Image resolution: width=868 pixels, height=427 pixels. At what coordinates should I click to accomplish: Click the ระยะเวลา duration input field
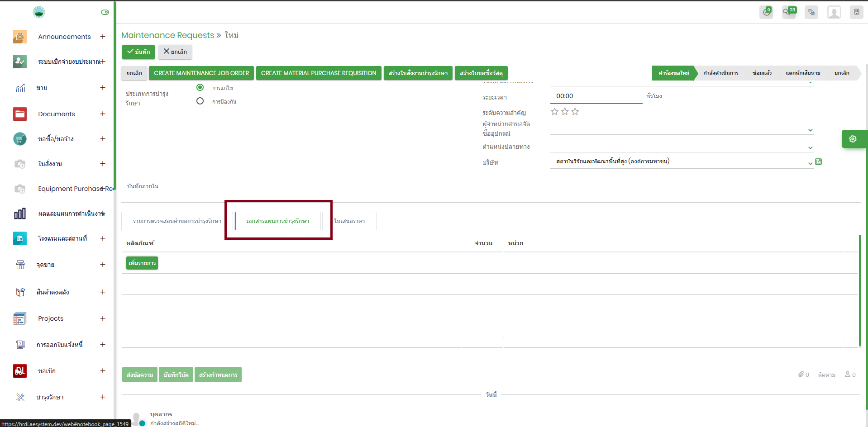[596, 96]
